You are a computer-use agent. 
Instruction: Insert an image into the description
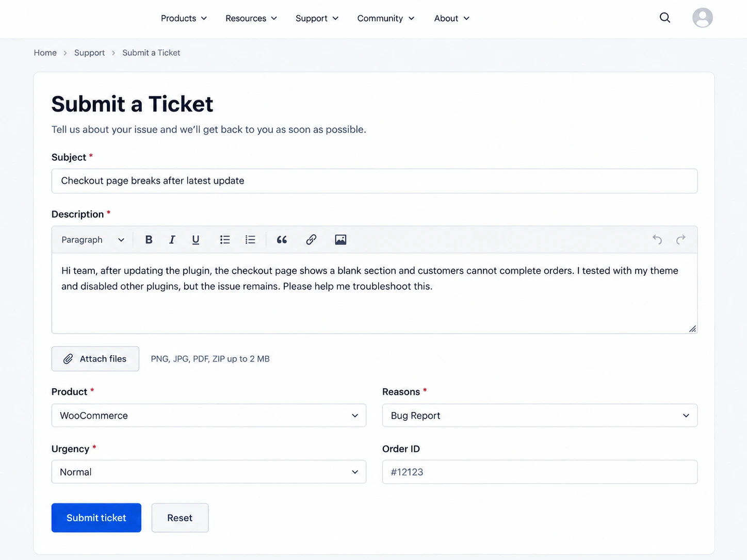point(340,240)
